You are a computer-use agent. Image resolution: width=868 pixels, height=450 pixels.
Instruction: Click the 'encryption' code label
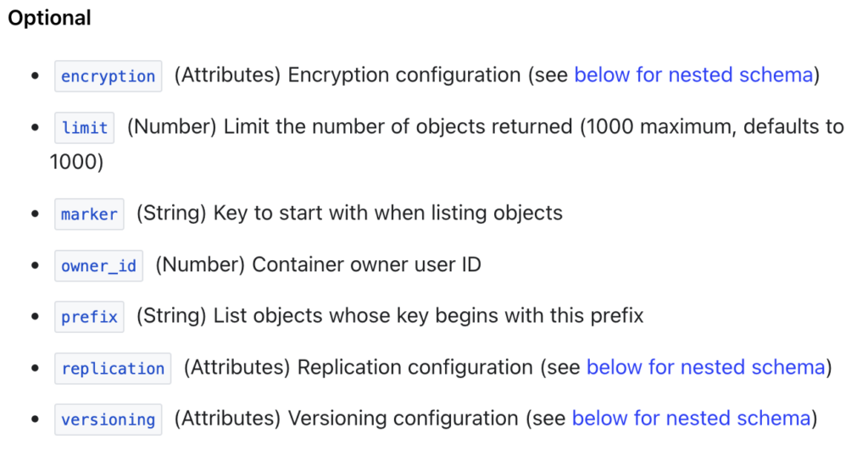click(108, 75)
